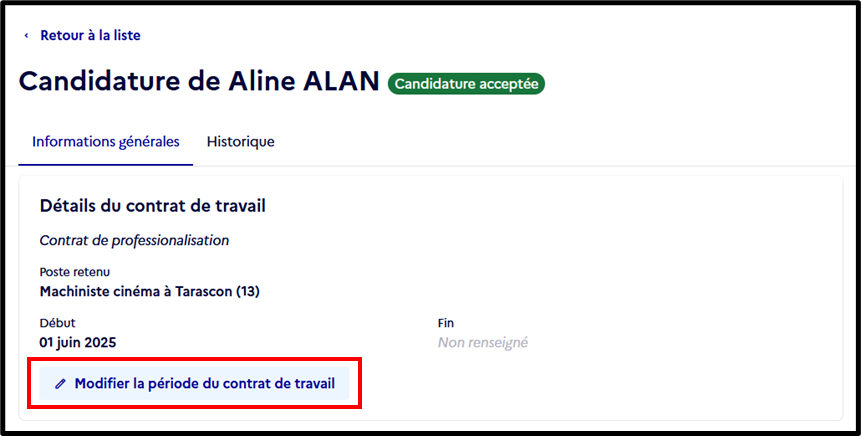Click the green Candidature acceptée badge
Image resolution: width=861 pixels, height=436 pixels.
tap(466, 84)
